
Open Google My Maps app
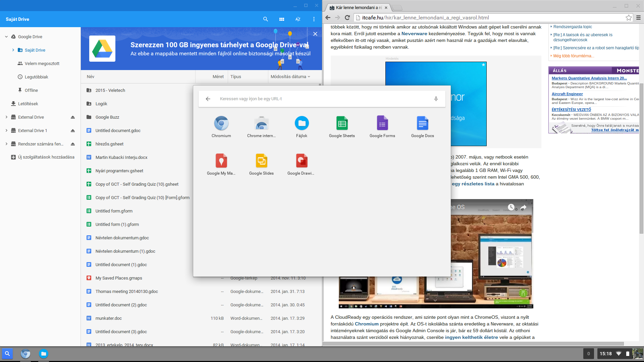pyautogui.click(x=221, y=164)
